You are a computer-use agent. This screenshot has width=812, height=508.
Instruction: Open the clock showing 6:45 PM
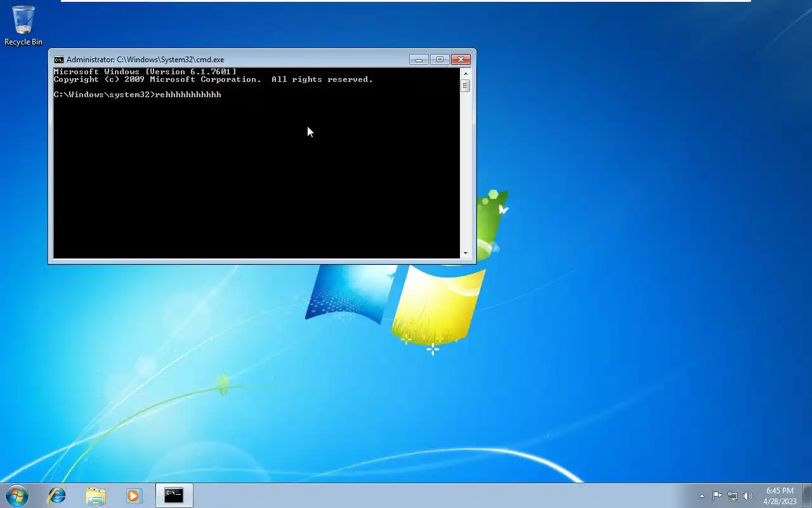tap(780, 496)
